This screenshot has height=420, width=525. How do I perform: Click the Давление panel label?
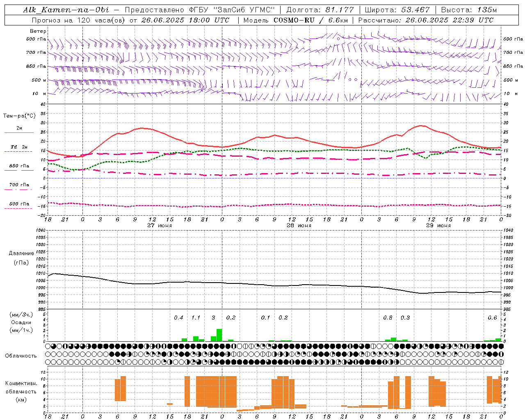21,253
